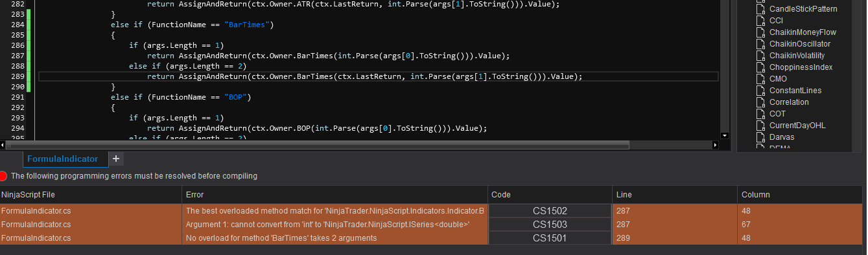Open ChaikinMoneyFlow indicator file
The image size is (868, 255).
coord(803,32)
